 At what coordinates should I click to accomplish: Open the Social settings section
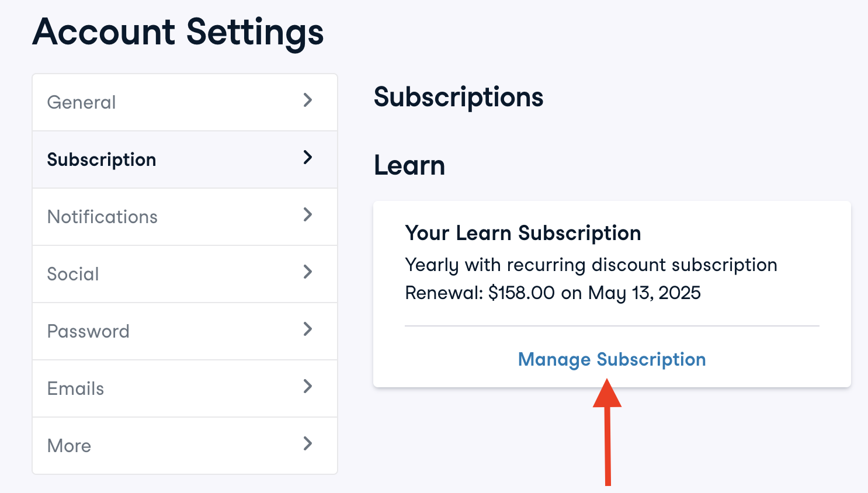[73, 275]
